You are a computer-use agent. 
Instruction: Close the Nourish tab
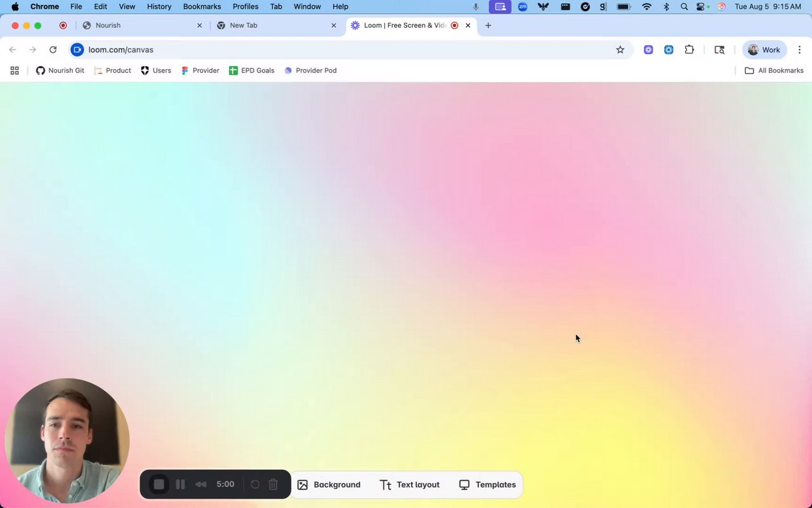click(200, 25)
